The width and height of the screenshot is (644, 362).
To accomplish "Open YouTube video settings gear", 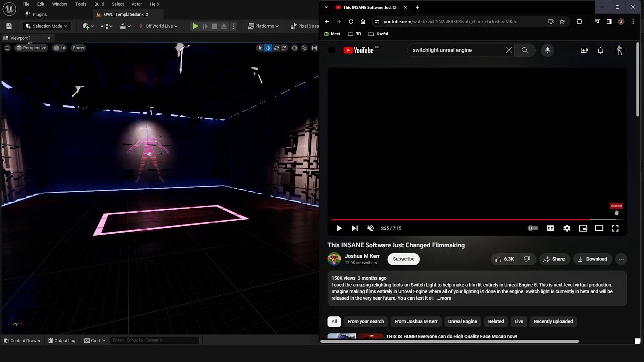I will 567,228.
